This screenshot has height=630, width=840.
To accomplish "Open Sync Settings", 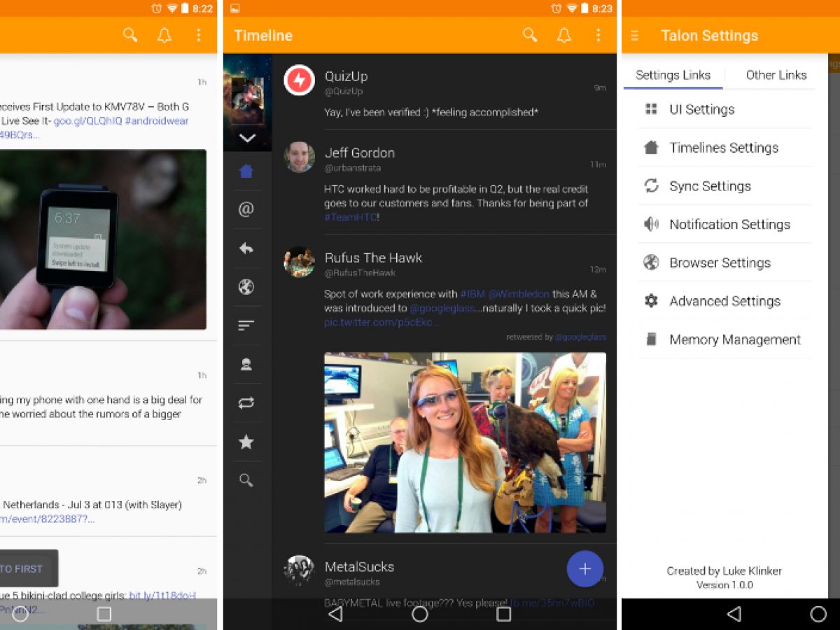I will (710, 186).
